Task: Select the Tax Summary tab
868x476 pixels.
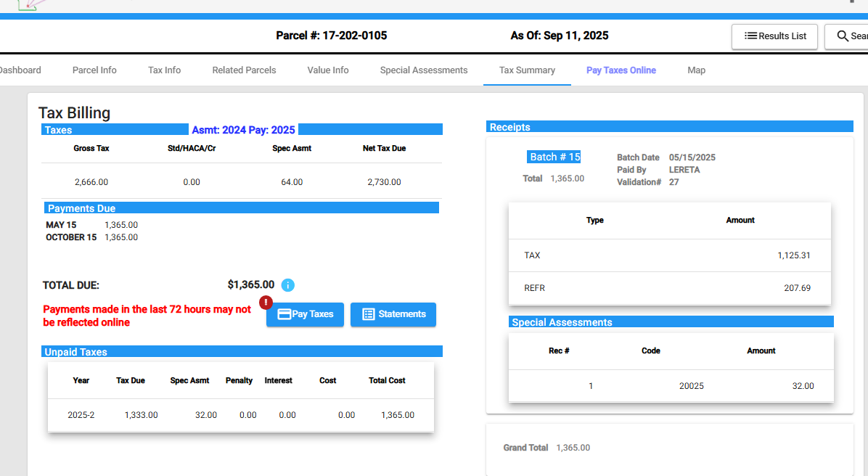Action: [527, 70]
